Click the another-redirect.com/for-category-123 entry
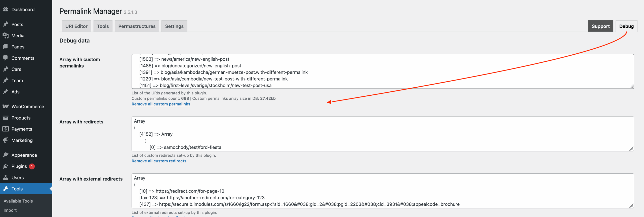Viewport: 644px width, 217px height. point(202,198)
